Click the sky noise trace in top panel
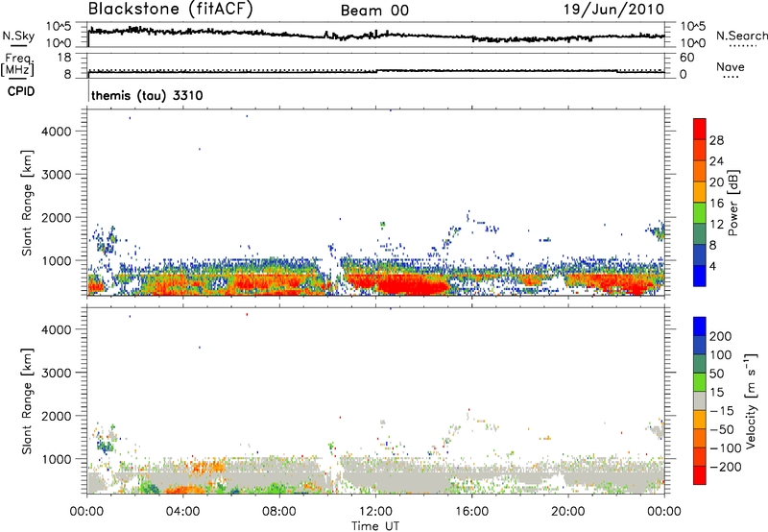 point(376,35)
